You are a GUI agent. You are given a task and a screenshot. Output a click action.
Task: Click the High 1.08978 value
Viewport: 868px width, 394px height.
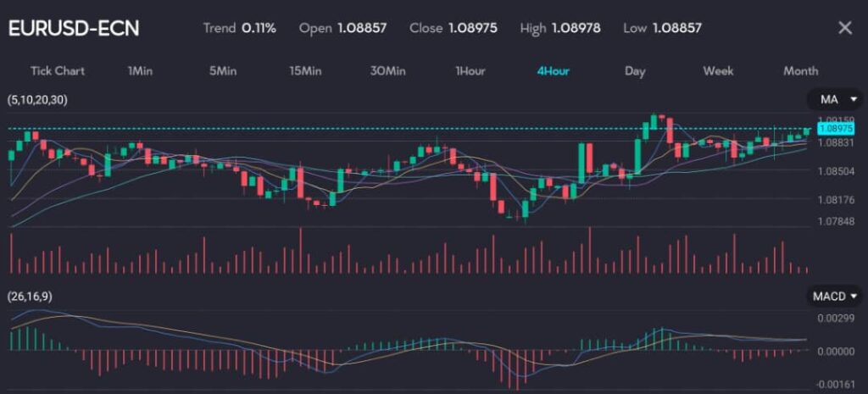pos(576,28)
